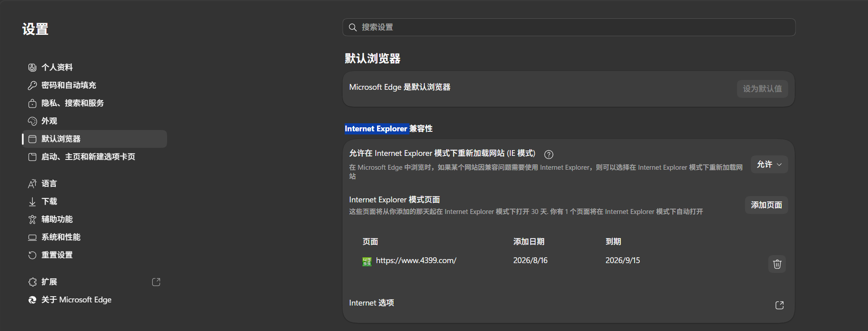Screen dimensions: 868x331
Task: Click the Edge logo icon in sidebar
Action: point(32,300)
